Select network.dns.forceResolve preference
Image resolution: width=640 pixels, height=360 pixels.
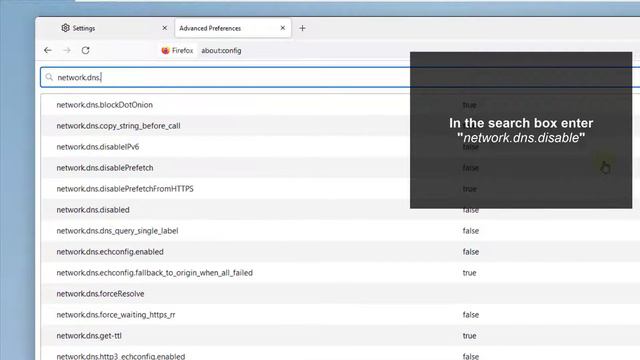100,294
